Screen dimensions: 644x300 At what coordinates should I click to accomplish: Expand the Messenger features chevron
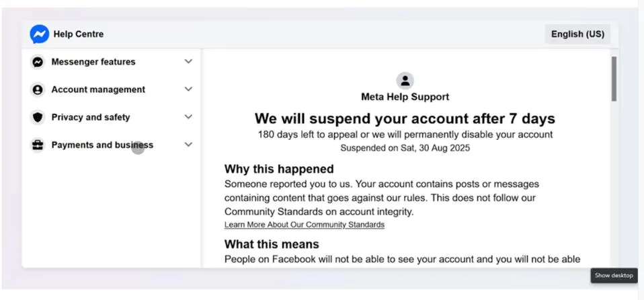pyautogui.click(x=188, y=61)
